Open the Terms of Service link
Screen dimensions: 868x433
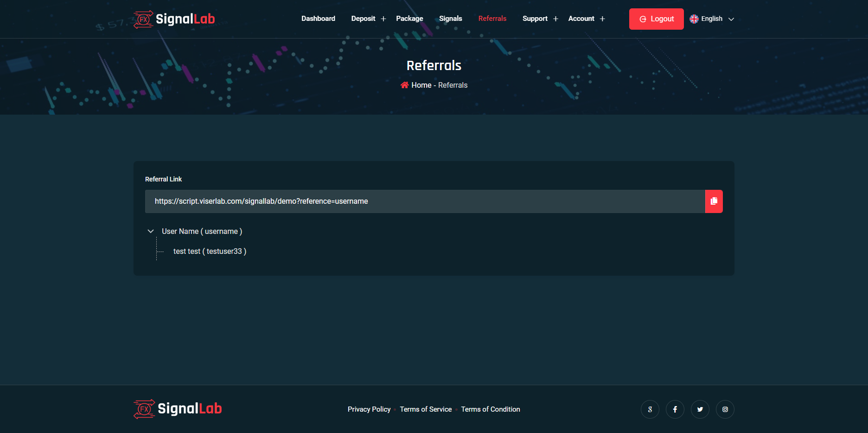(x=425, y=409)
